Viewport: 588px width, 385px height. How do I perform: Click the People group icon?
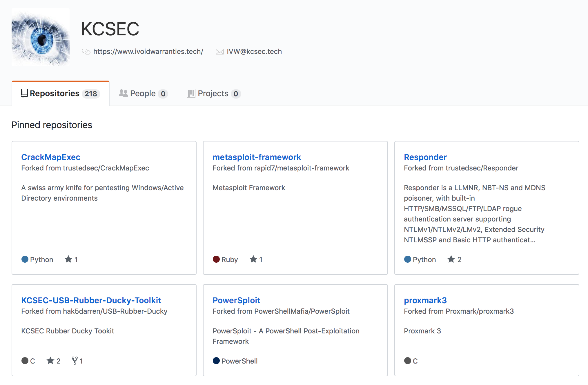pyautogui.click(x=123, y=93)
